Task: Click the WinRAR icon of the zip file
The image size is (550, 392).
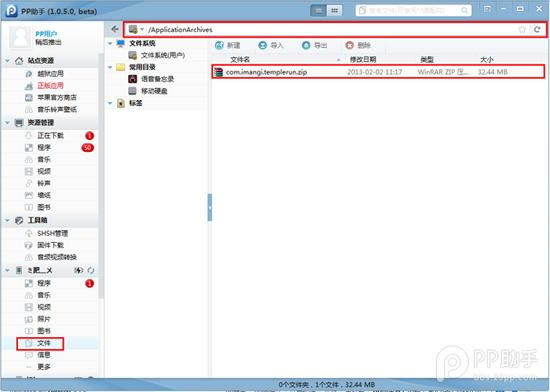Action: click(219, 72)
